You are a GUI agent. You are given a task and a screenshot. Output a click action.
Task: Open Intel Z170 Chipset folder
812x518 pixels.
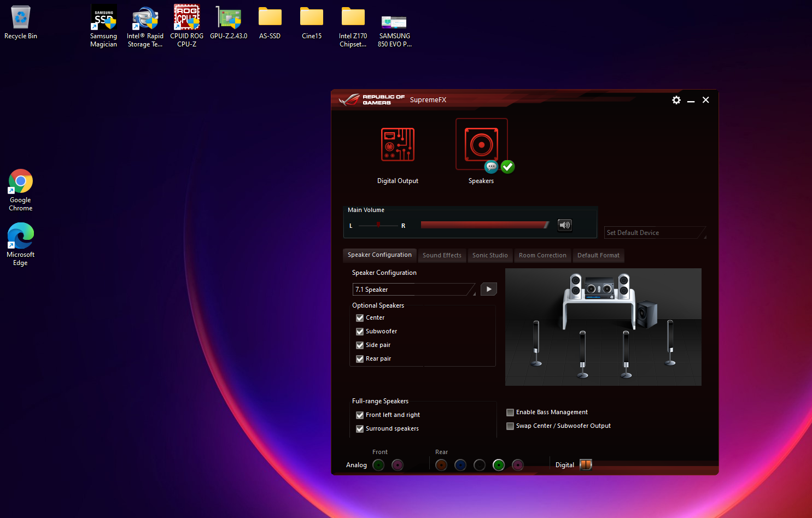point(353,26)
